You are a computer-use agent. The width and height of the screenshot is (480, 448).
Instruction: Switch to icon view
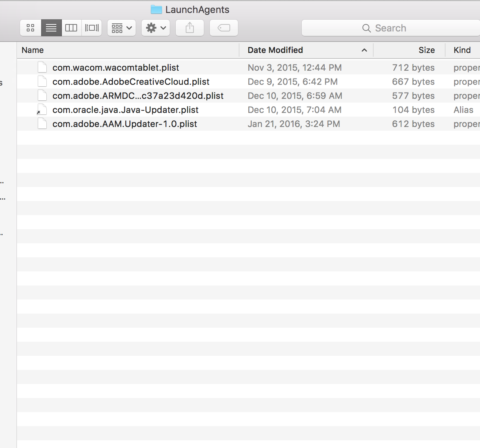[30, 28]
